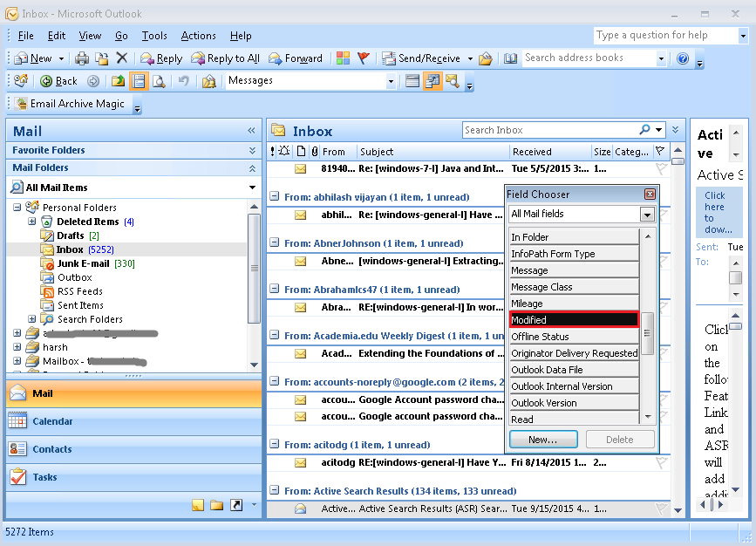Delete selected message with X icon
Viewport: 756px width, 546px height.
(122, 58)
